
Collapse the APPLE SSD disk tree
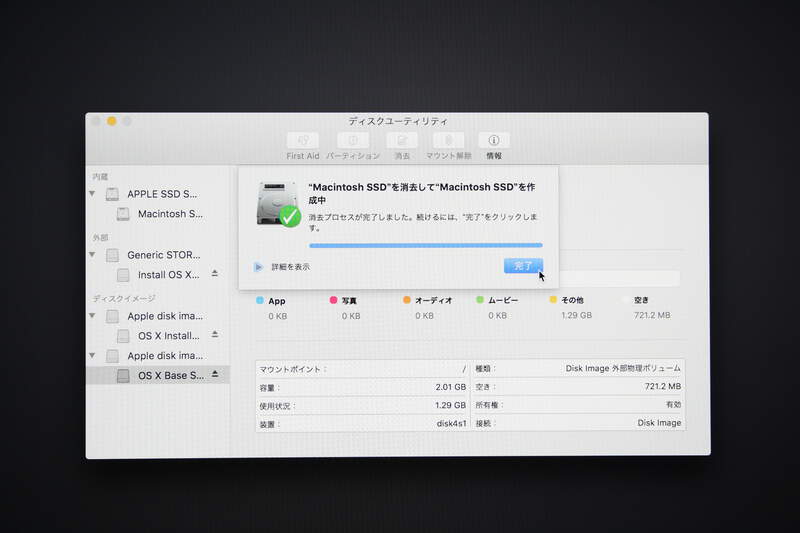(x=93, y=194)
